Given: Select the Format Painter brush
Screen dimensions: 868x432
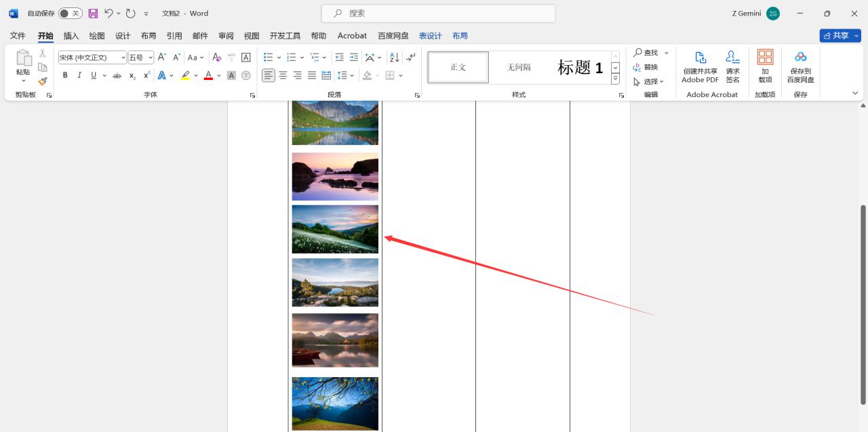Looking at the screenshot, I should click(x=42, y=81).
